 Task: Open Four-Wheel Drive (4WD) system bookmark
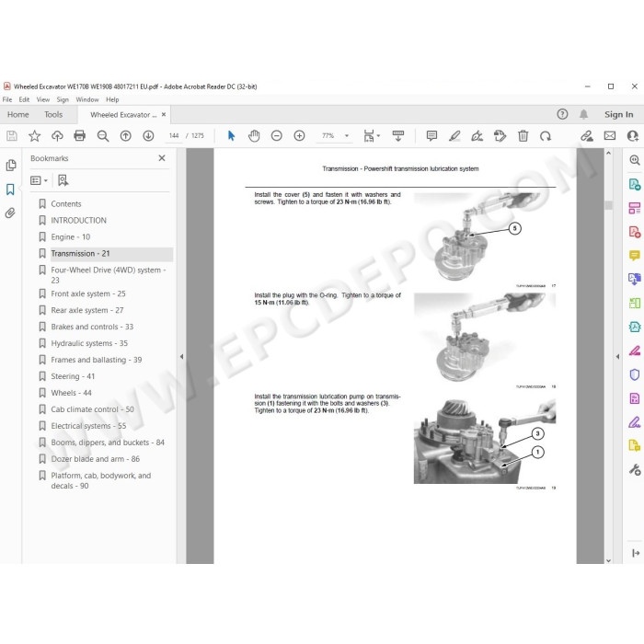point(108,275)
